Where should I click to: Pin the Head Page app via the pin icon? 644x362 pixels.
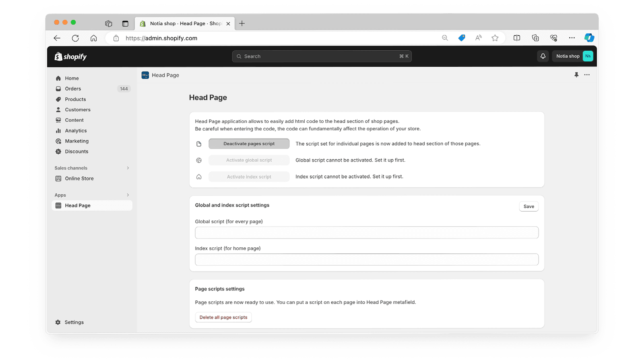tap(576, 75)
